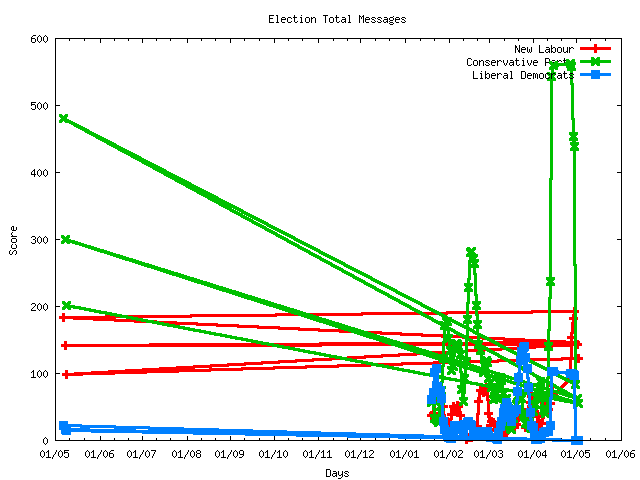This screenshot has width=640, height=480.
Task: Click the 01/12 date tick label
Action: pyautogui.click(x=360, y=454)
